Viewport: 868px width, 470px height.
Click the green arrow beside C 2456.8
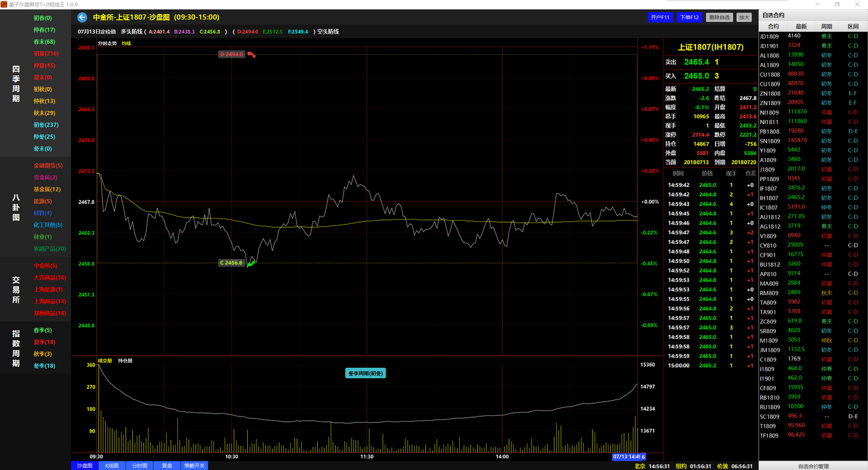pyautogui.click(x=251, y=263)
